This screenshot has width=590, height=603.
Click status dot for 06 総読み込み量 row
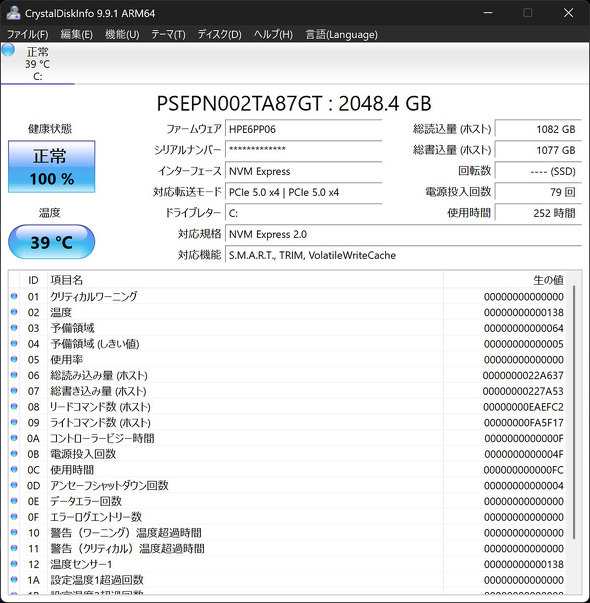pos(14,375)
